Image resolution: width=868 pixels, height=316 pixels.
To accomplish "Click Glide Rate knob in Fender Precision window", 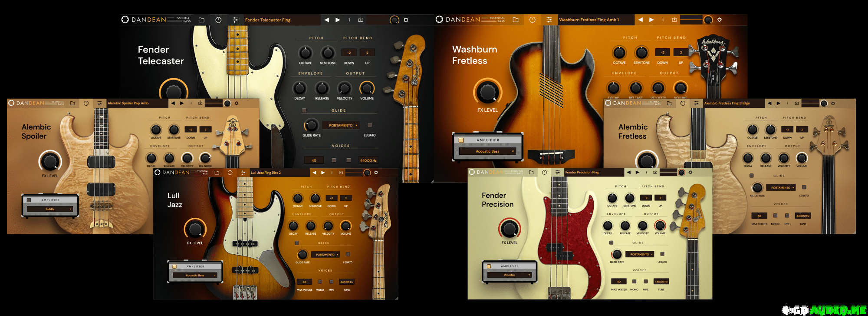I will (x=616, y=254).
